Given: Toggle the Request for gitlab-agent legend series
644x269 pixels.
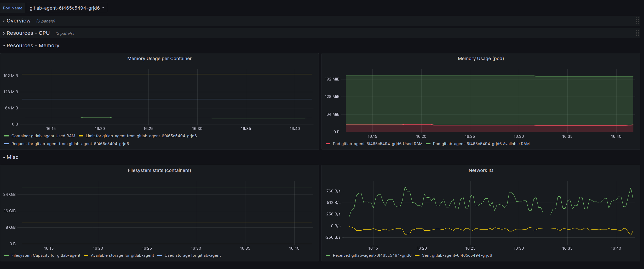Looking at the screenshot, I should 70,144.
